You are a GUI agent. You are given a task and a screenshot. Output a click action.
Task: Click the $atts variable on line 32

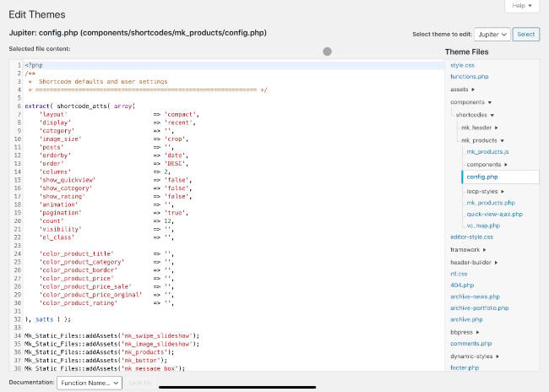(45, 319)
